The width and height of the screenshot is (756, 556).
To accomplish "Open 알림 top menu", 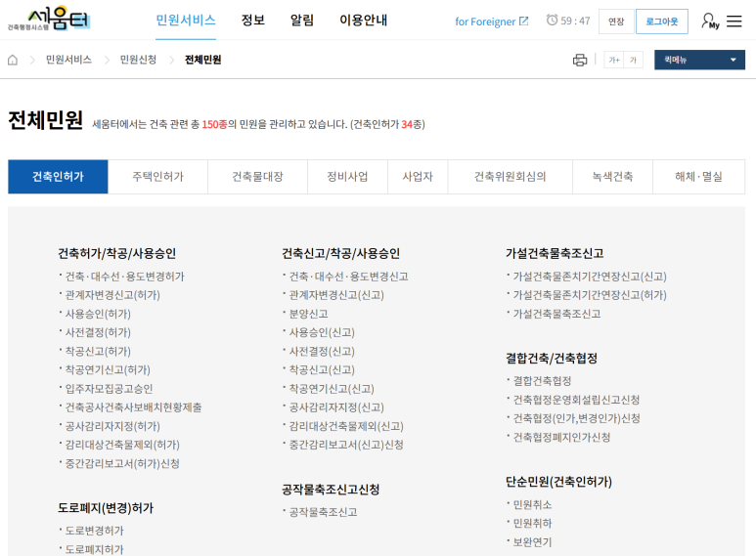I will (x=302, y=21).
